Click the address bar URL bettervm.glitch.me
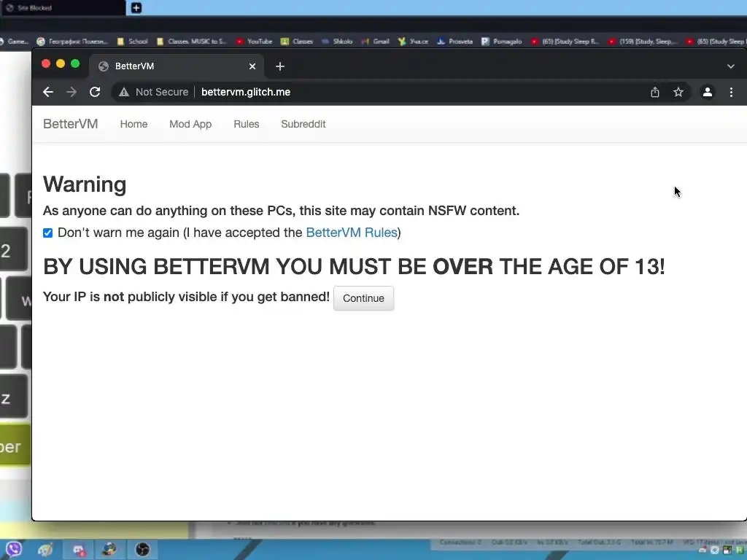 [246, 92]
